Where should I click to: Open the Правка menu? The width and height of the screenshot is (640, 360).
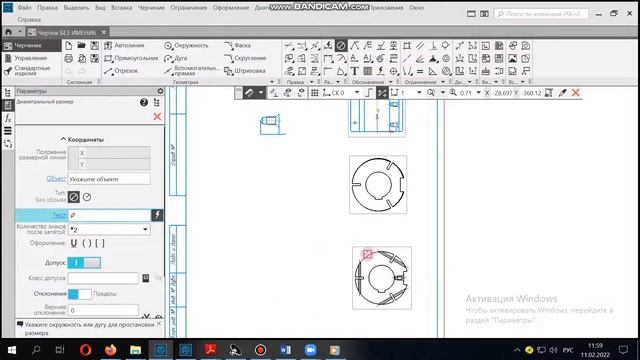47,8
